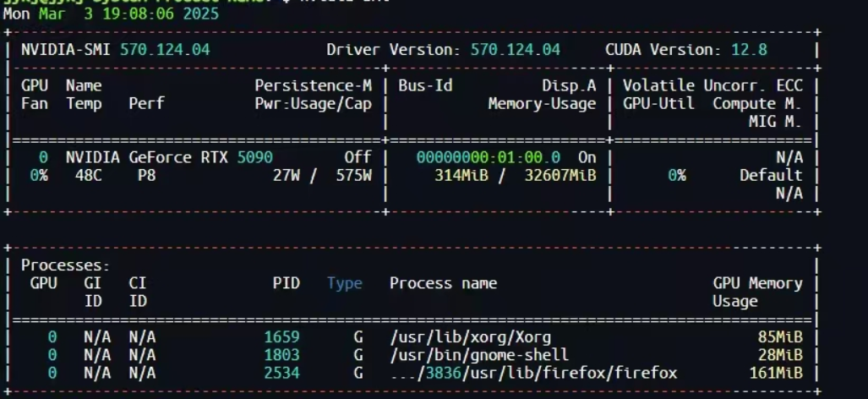Screen dimensions: 868x399
Task: Click the compute mode value Default
Action: coord(771,176)
